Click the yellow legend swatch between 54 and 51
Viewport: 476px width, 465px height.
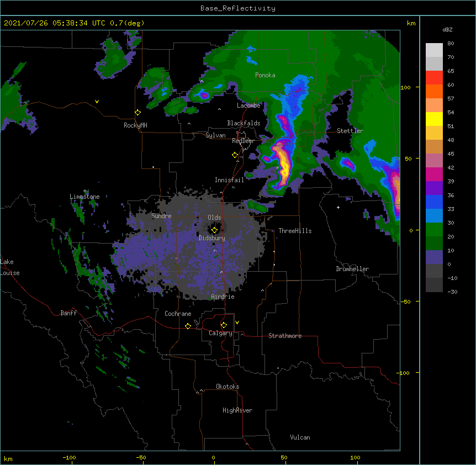click(434, 119)
